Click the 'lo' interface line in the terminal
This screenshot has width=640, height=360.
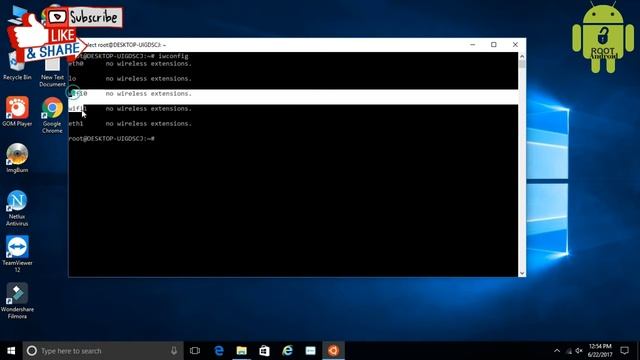(x=130, y=78)
